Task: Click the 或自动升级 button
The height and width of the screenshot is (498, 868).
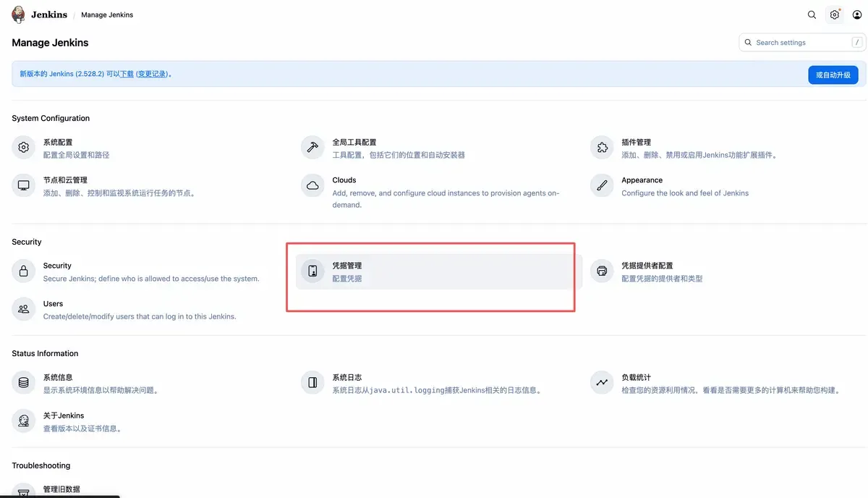Action: 833,75
